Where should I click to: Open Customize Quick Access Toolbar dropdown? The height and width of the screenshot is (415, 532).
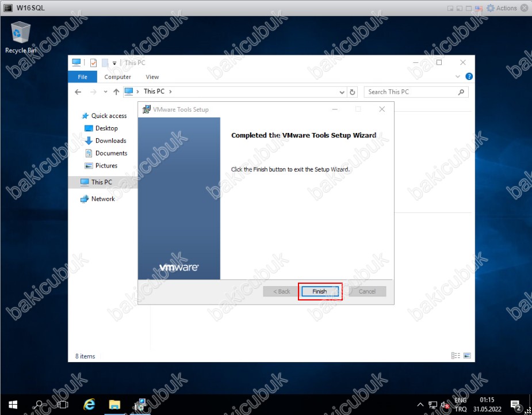click(x=114, y=63)
